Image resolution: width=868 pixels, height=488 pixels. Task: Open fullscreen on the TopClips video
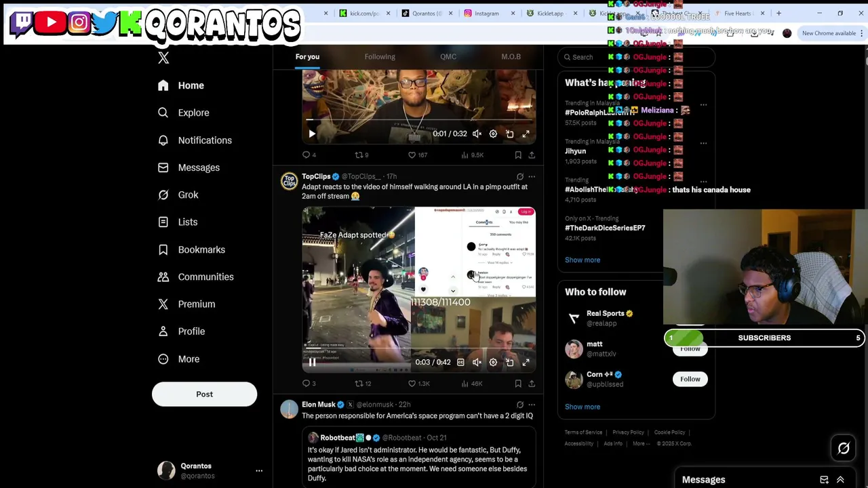click(526, 362)
